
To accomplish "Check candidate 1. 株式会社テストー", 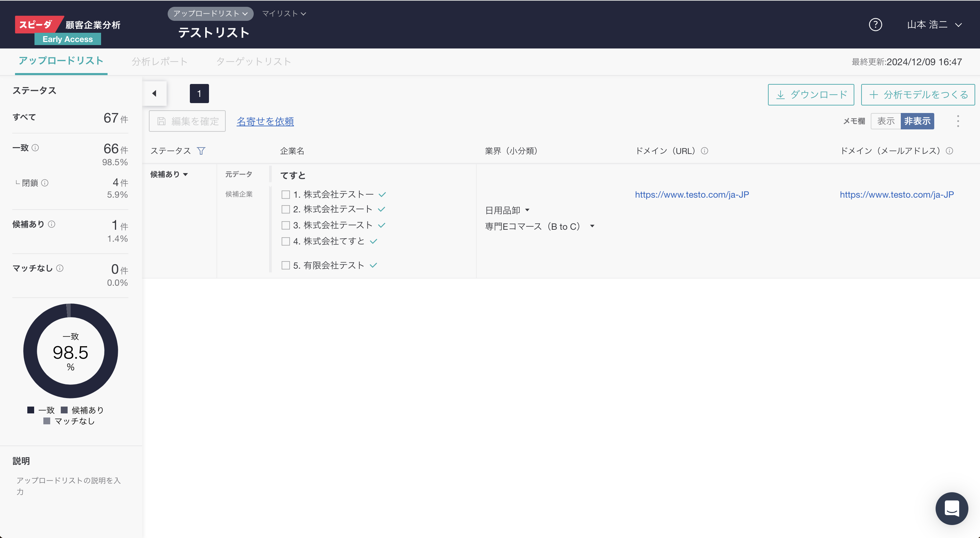I will [286, 195].
